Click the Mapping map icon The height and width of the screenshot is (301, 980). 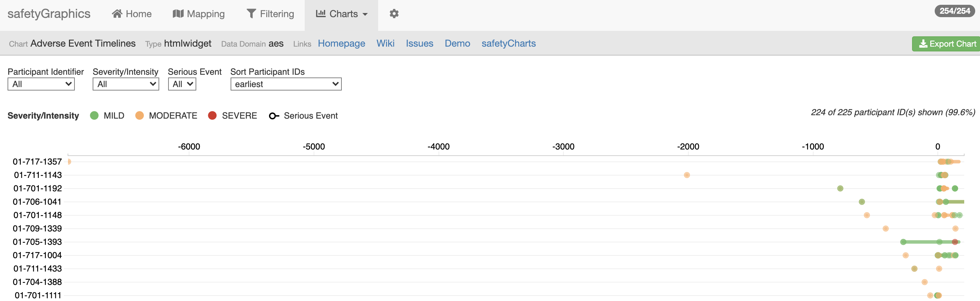pyautogui.click(x=178, y=14)
